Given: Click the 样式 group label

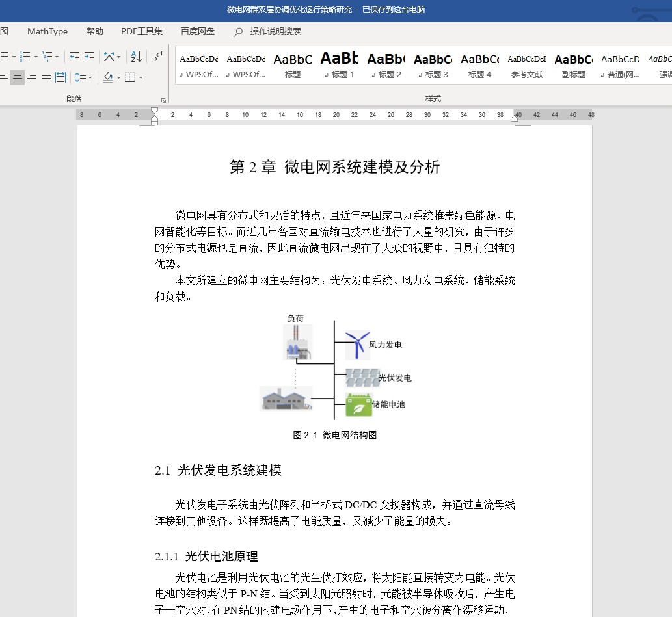Looking at the screenshot, I should click(433, 99).
